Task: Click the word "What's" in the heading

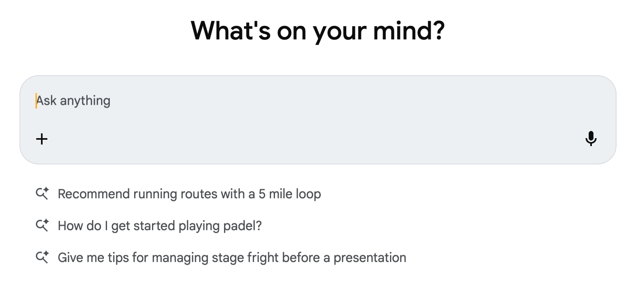Action: click(x=231, y=31)
